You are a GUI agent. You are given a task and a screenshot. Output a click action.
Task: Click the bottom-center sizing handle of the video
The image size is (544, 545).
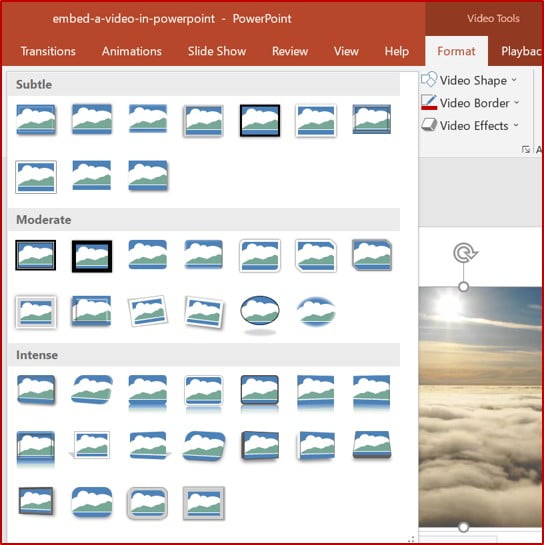coord(463,527)
